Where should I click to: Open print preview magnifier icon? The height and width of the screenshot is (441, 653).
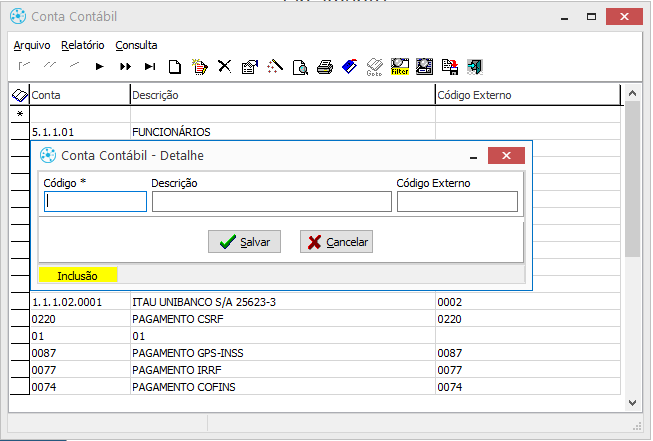click(x=300, y=67)
